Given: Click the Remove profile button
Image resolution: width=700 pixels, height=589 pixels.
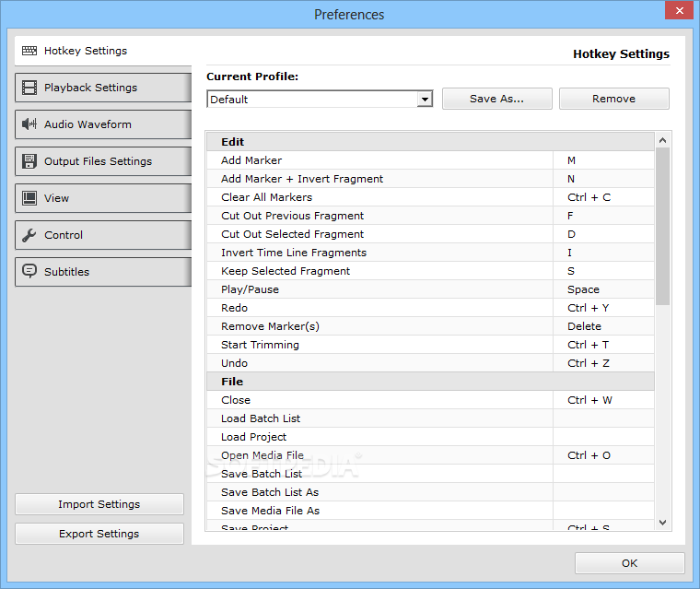Looking at the screenshot, I should click(x=613, y=99).
